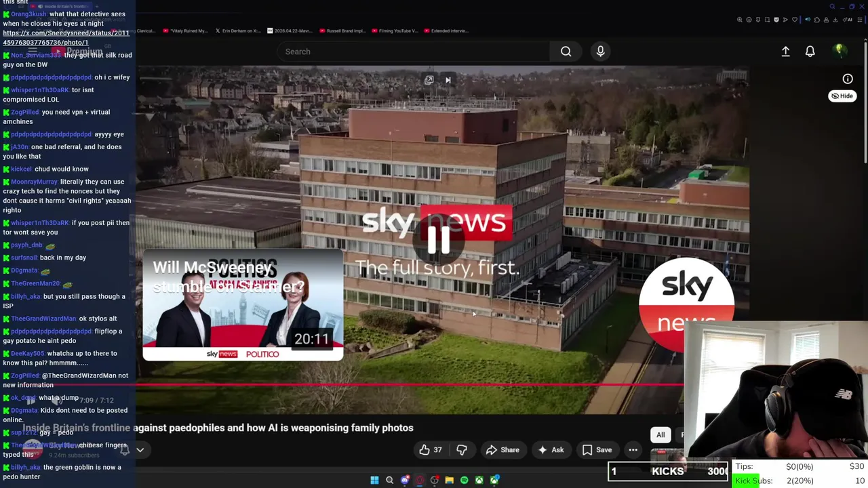Viewport: 868px width, 488px height.
Task: Open the browser easy setup menu icon
Action: [x=859, y=20]
